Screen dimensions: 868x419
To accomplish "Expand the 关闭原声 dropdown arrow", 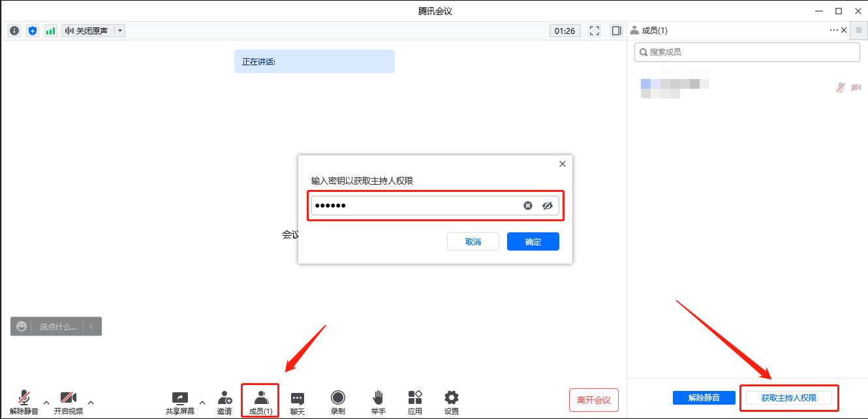I will pyautogui.click(x=120, y=31).
